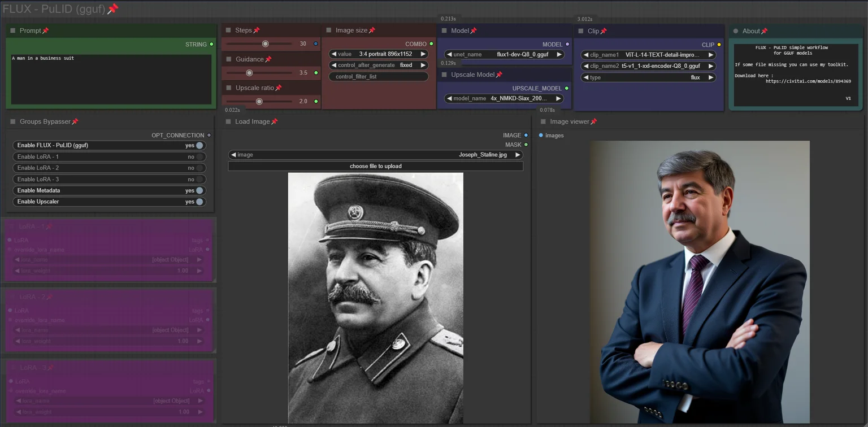The height and width of the screenshot is (427, 868).
Task: Open the control_after_generate combo set to fixed
Action: (x=379, y=65)
